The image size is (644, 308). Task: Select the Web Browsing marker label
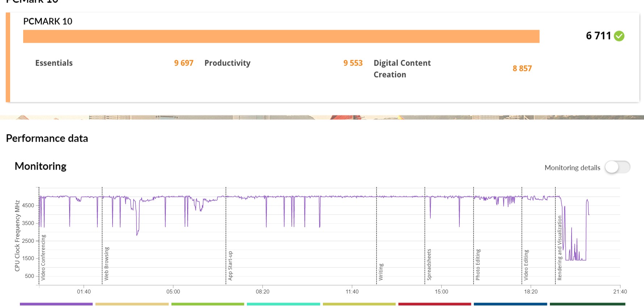click(x=106, y=263)
